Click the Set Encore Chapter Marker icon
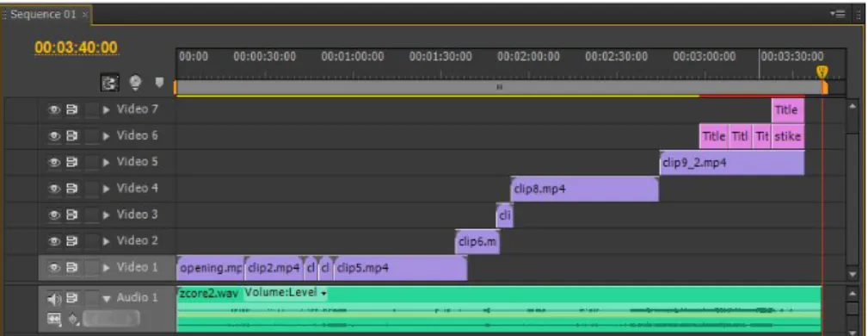The width and height of the screenshot is (868, 336). pyautogui.click(x=135, y=83)
